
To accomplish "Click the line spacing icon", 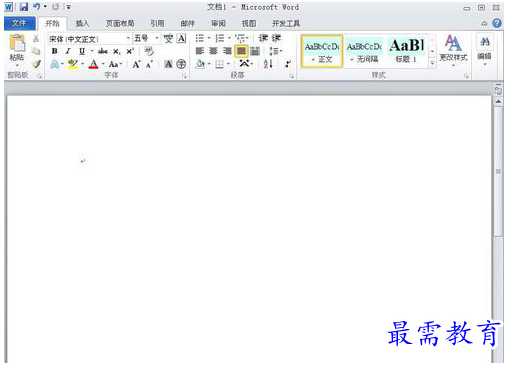I will (274, 51).
